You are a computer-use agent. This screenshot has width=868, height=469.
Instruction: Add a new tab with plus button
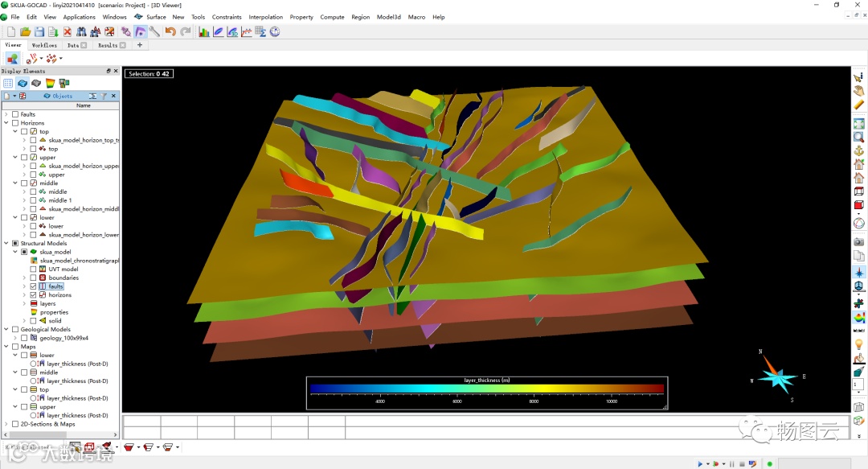click(140, 45)
